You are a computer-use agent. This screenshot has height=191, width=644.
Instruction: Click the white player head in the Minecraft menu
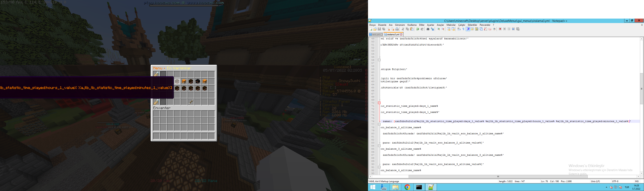click(177, 81)
